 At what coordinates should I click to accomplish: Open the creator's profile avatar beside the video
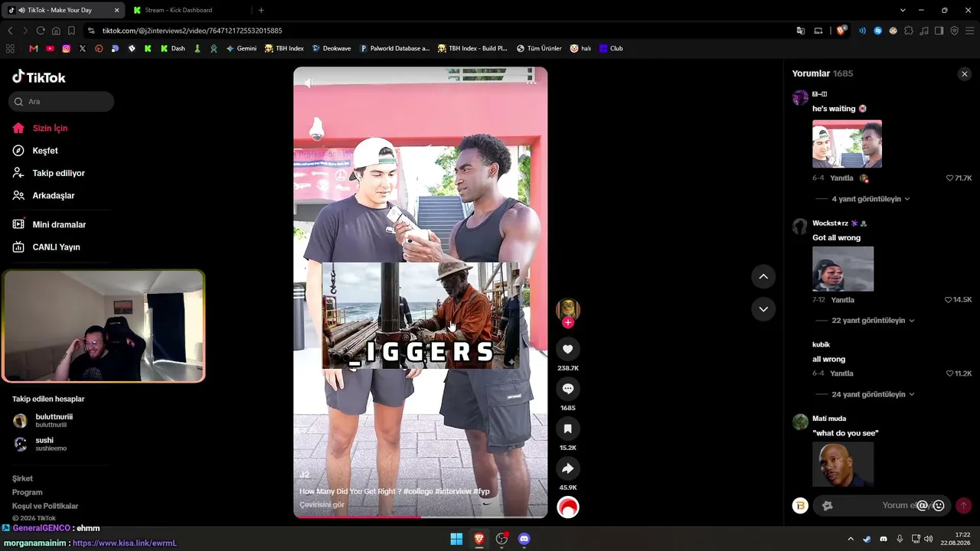pyautogui.click(x=567, y=308)
